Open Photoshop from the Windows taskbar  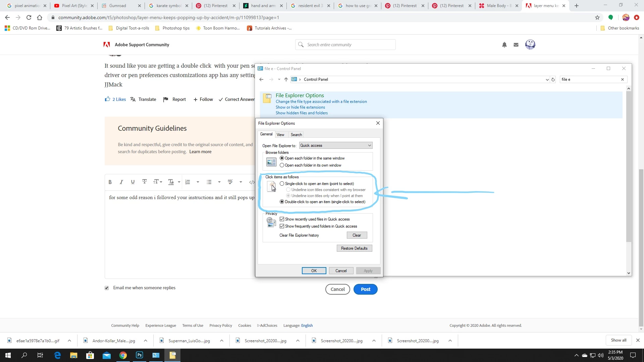coord(140,355)
